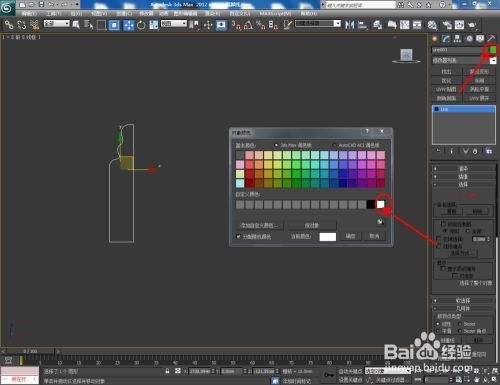This screenshot has height=385, width=500.
Task: Click the select-by-color icon in the dialog
Action: 380,221
